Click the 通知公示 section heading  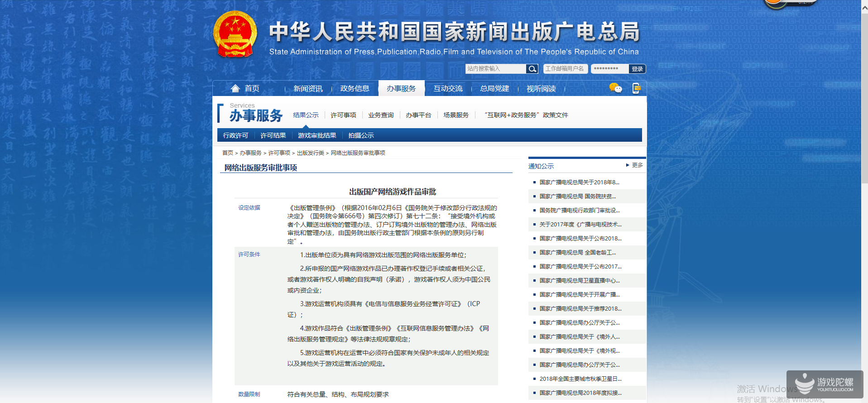[541, 166]
